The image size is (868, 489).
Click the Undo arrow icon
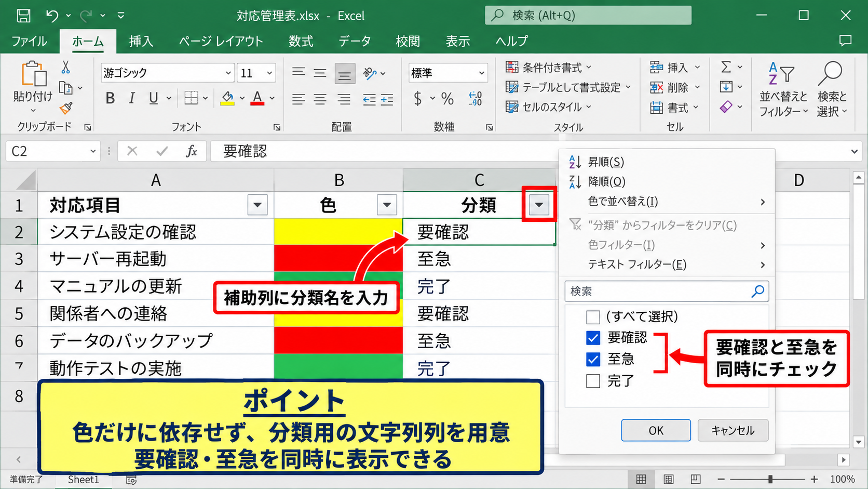(52, 16)
